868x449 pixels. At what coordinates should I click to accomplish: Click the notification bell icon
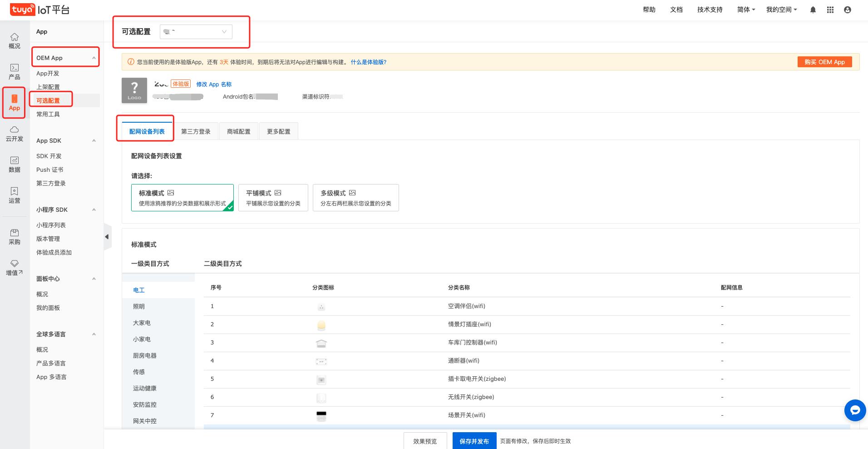(x=813, y=10)
